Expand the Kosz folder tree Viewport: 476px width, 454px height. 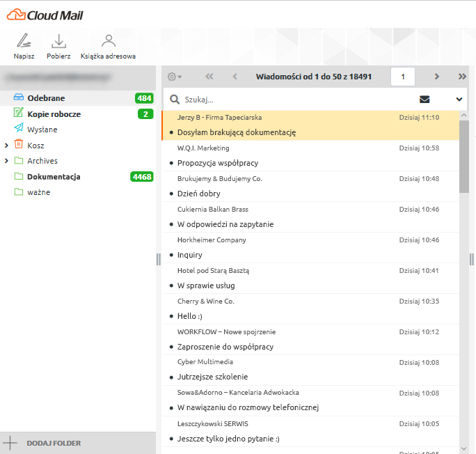pyautogui.click(x=6, y=146)
